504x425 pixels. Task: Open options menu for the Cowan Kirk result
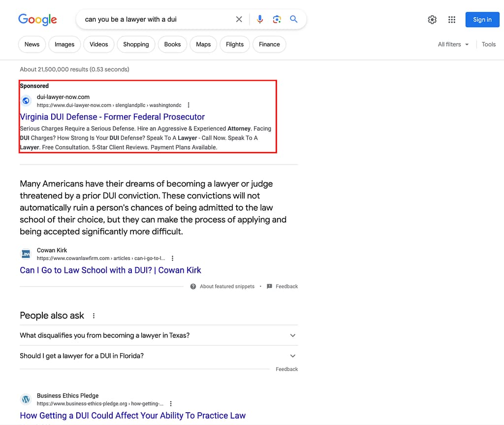tap(173, 258)
